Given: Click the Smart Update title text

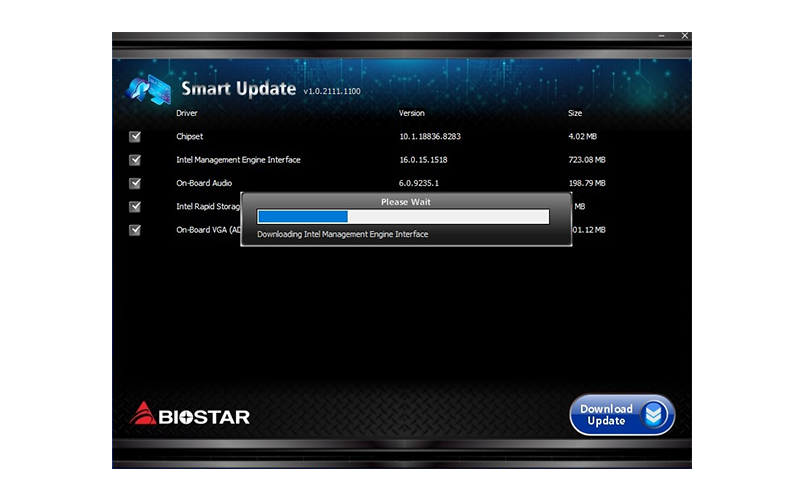Looking at the screenshot, I should coord(239,89).
